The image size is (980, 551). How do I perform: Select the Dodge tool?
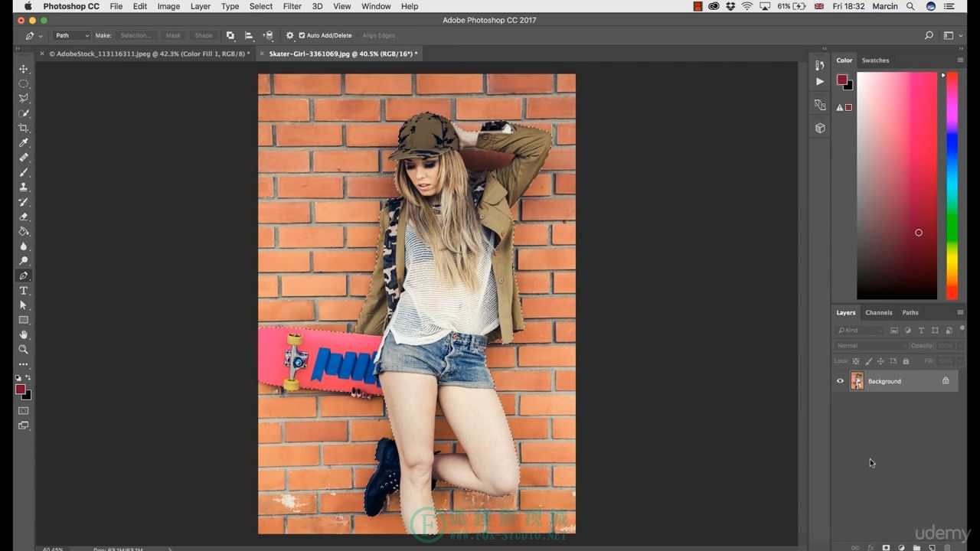click(x=24, y=261)
